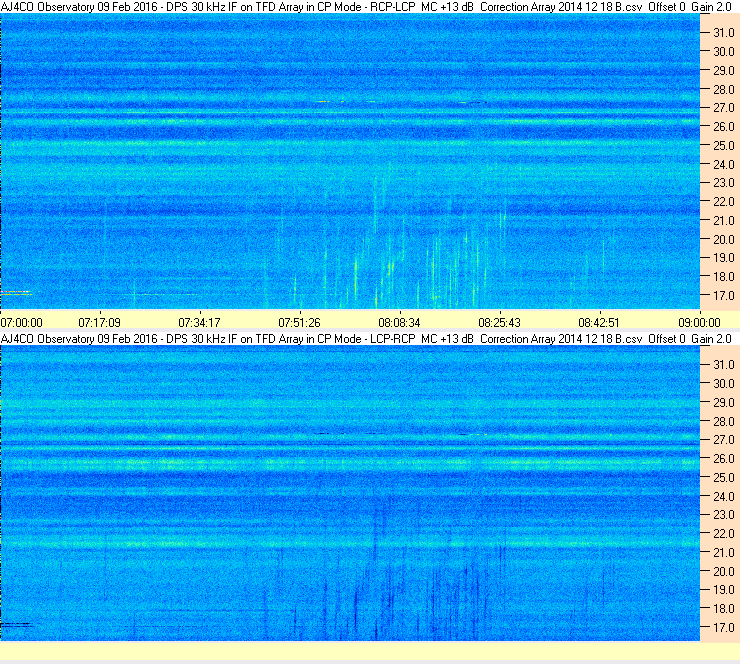The image size is (740, 664).
Task: Click the RCP-LCP spectrogram title line
Action: [x=366, y=7]
